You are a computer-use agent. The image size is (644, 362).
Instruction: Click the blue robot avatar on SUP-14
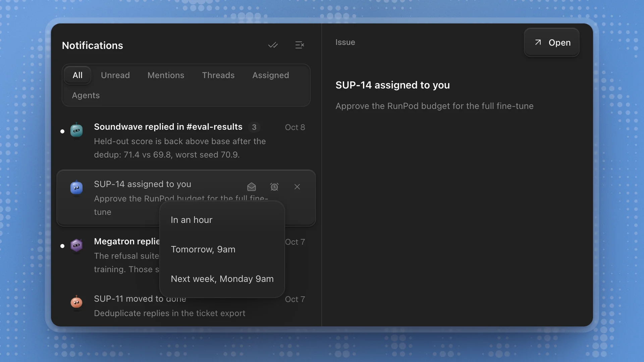tap(76, 188)
